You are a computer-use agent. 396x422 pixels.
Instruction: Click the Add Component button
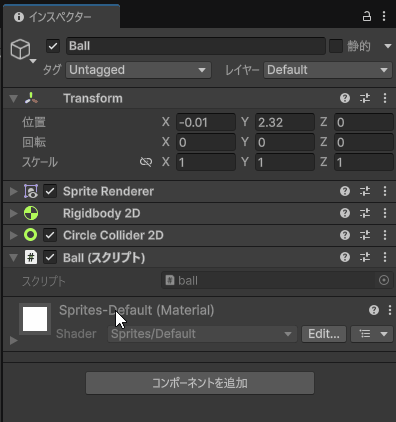tap(200, 383)
